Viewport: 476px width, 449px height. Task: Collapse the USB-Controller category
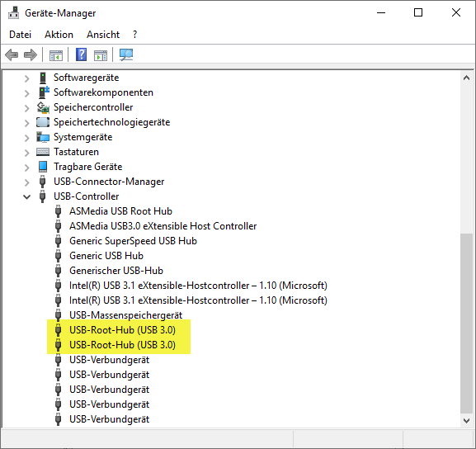point(27,197)
